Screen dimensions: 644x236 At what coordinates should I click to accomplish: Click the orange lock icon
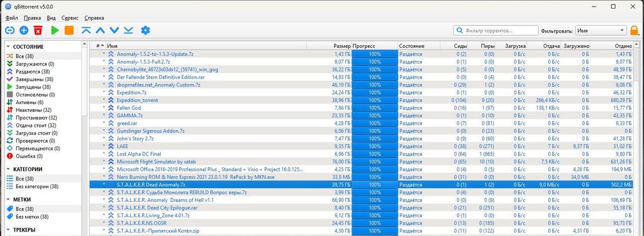pos(634,30)
